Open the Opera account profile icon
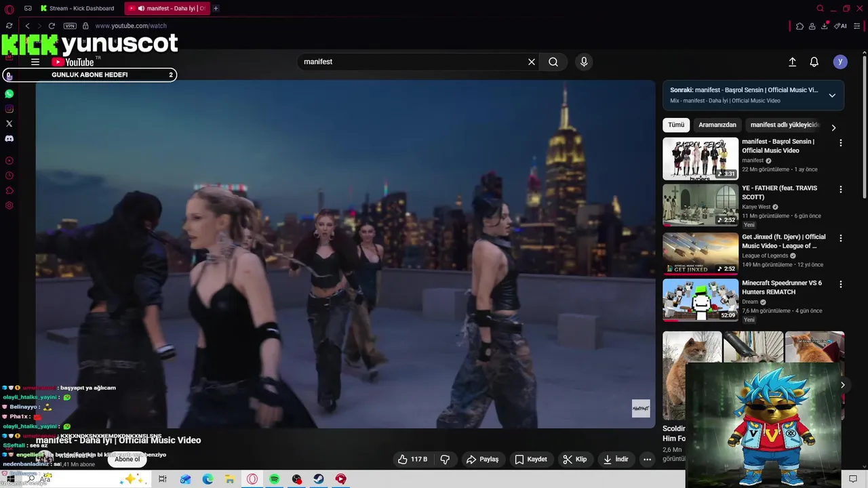Image resolution: width=868 pixels, height=488 pixels. (812, 26)
